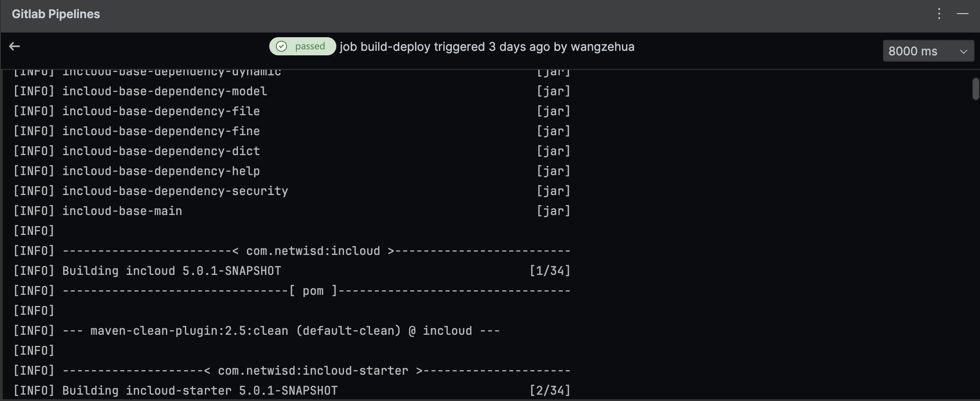Open the vertical three-dot options menu
This screenshot has height=401, width=980.
pos(939,14)
